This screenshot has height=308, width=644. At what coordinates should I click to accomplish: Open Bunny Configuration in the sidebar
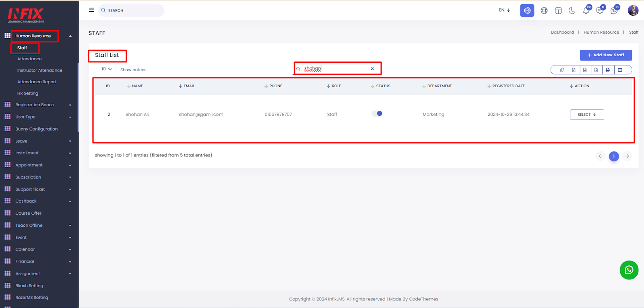37,129
